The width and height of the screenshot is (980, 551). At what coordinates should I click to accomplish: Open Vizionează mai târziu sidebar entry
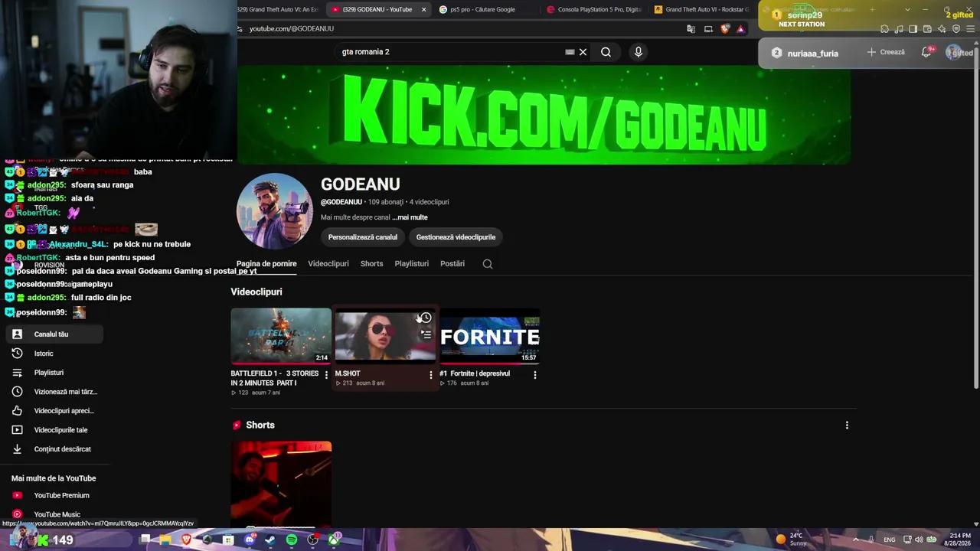click(x=54, y=392)
